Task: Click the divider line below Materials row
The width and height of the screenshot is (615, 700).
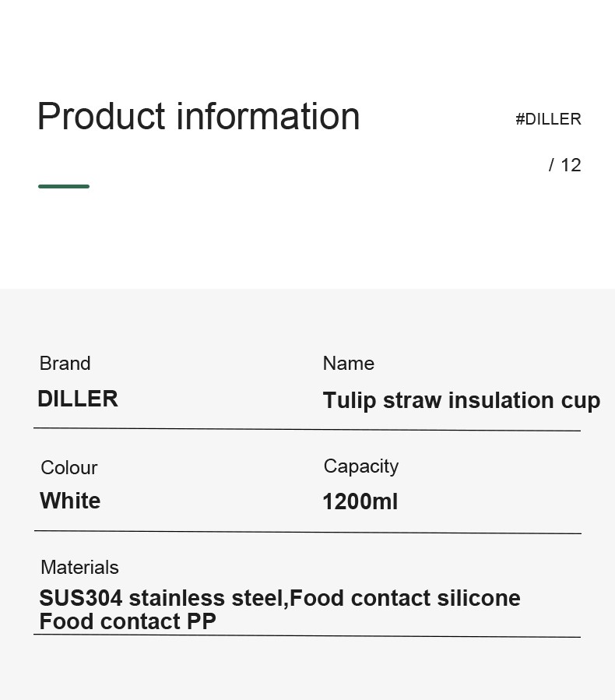Action: click(307, 635)
